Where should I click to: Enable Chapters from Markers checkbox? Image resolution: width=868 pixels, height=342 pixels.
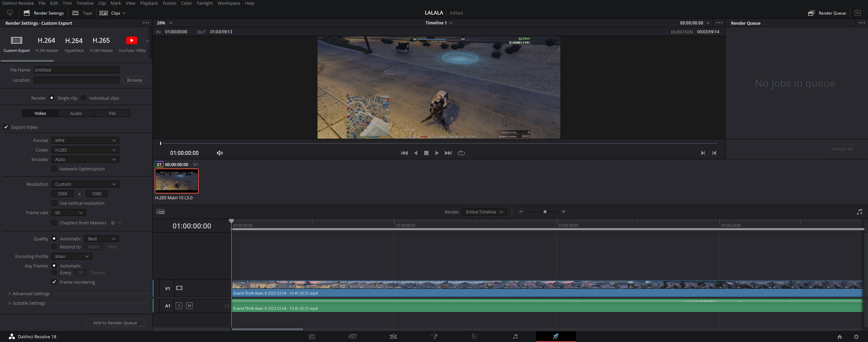54,223
